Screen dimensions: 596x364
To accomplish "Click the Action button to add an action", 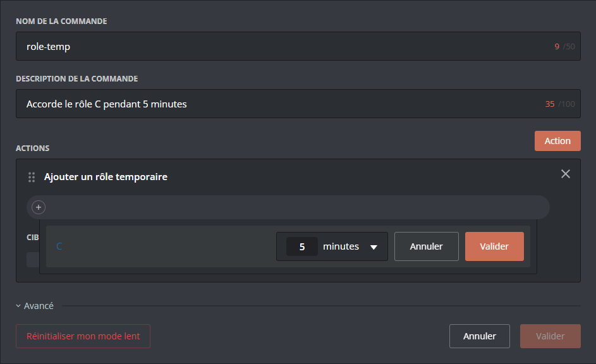I will tap(557, 141).
